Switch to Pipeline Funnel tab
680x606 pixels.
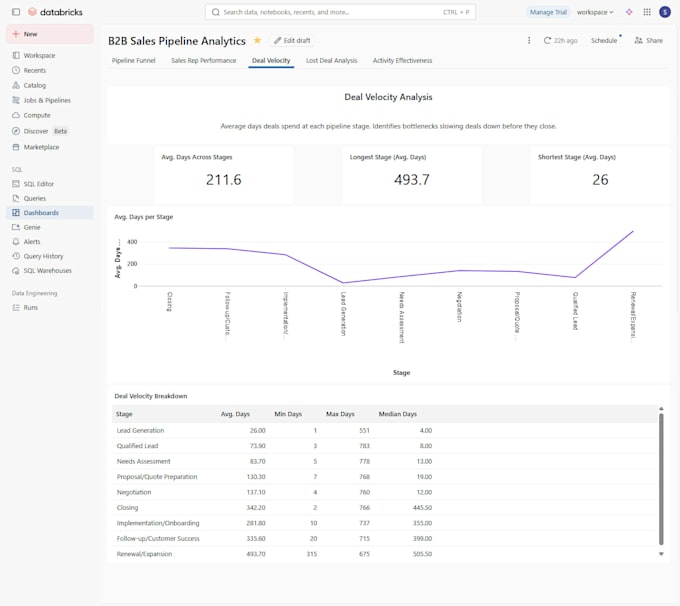[134, 61]
